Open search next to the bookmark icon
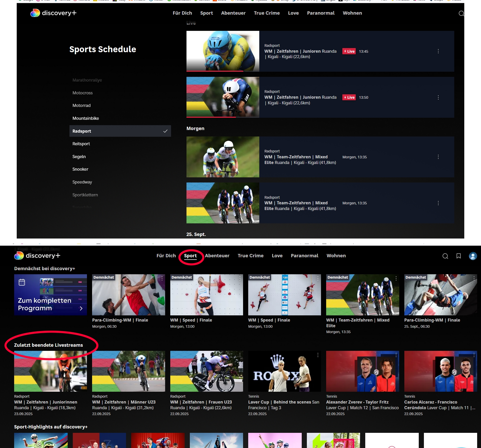Viewport: 481px width, 448px height. click(445, 256)
